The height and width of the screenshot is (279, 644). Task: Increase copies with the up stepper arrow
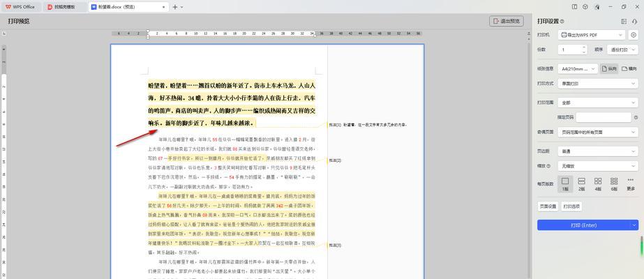coord(583,47)
